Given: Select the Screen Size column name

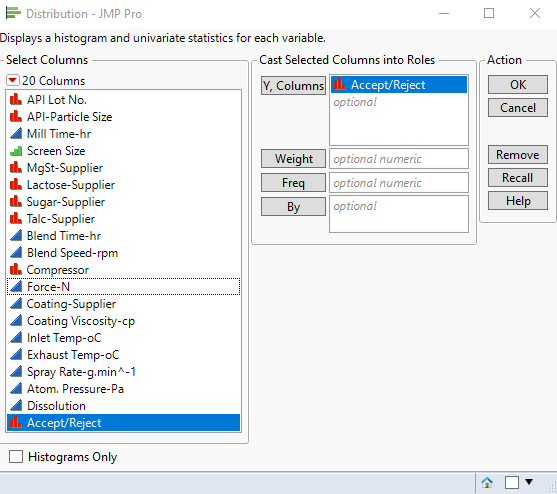Looking at the screenshot, I should (56, 151).
